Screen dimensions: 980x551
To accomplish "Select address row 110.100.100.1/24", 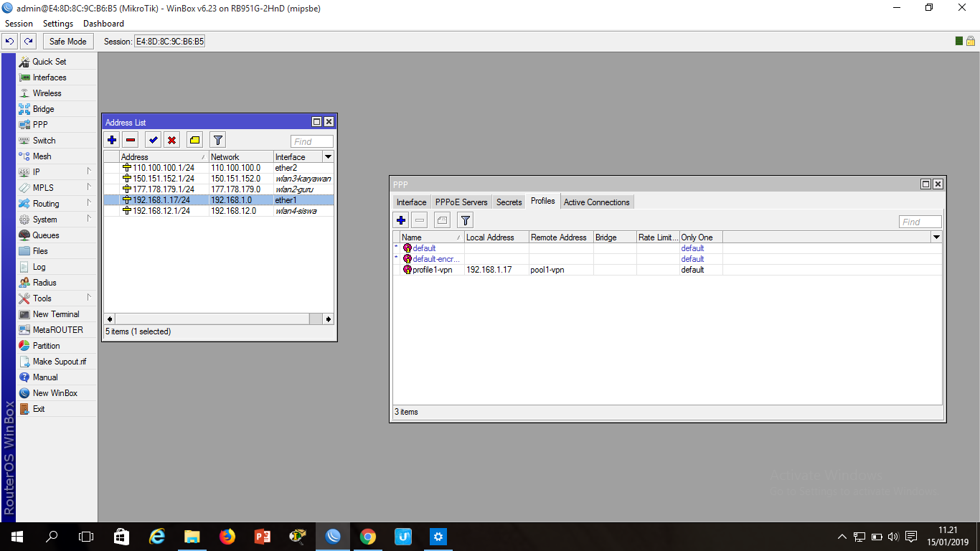I will (x=219, y=168).
